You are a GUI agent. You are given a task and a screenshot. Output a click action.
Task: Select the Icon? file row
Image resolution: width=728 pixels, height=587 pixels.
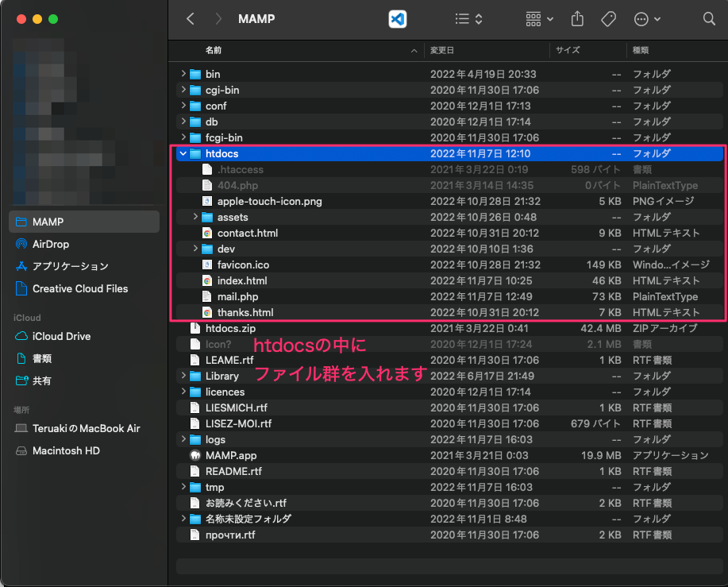449,344
